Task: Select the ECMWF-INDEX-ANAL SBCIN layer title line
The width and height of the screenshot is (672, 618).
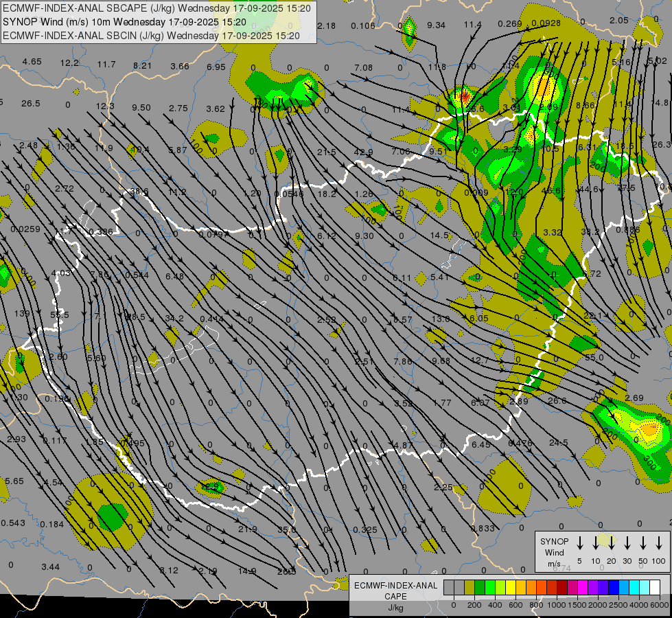Action: 151,35
